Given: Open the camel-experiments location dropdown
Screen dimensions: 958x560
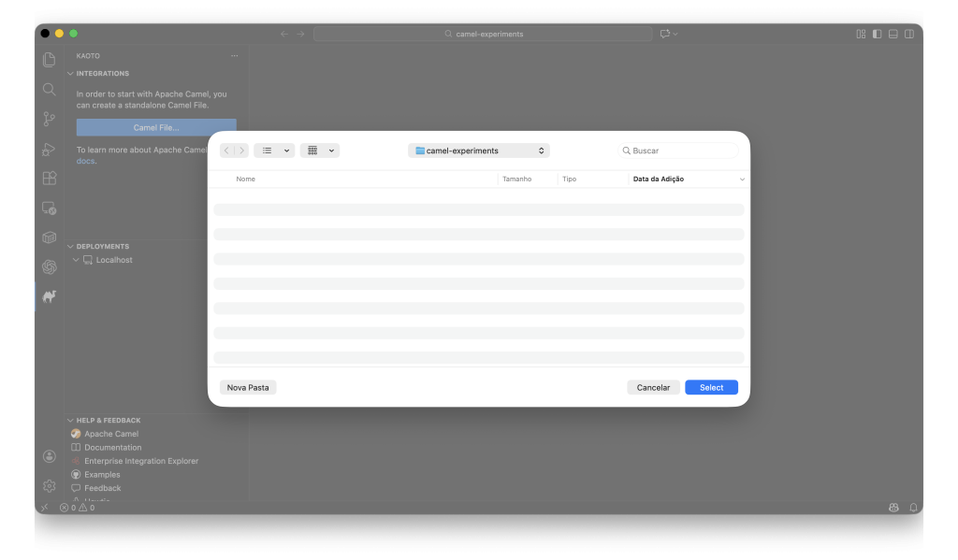Looking at the screenshot, I should tap(478, 150).
